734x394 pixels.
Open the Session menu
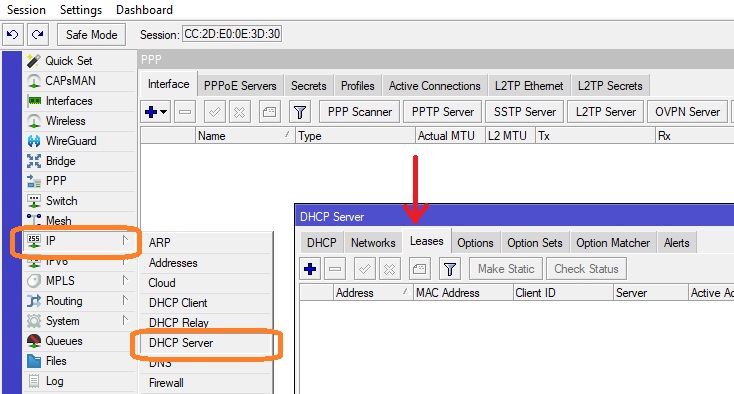[26, 10]
